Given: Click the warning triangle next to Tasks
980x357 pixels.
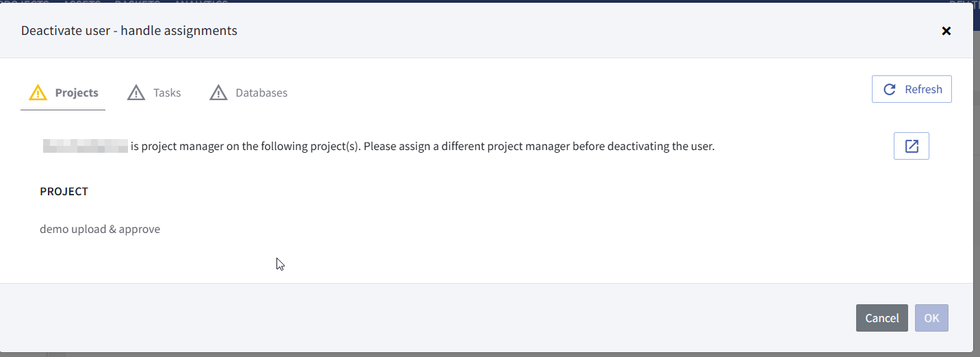Looking at the screenshot, I should 136,93.
